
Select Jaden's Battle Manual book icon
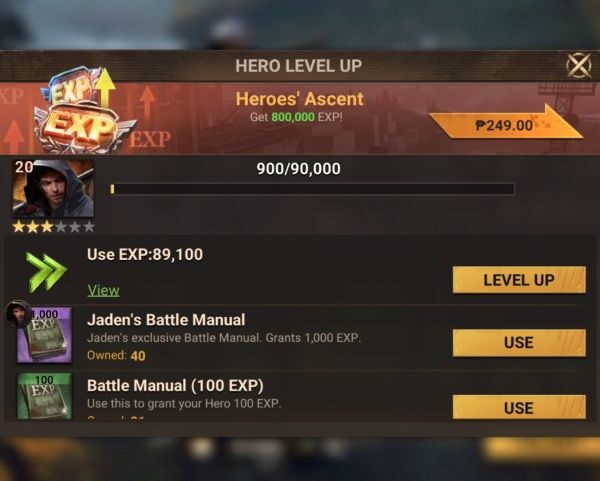(x=44, y=335)
